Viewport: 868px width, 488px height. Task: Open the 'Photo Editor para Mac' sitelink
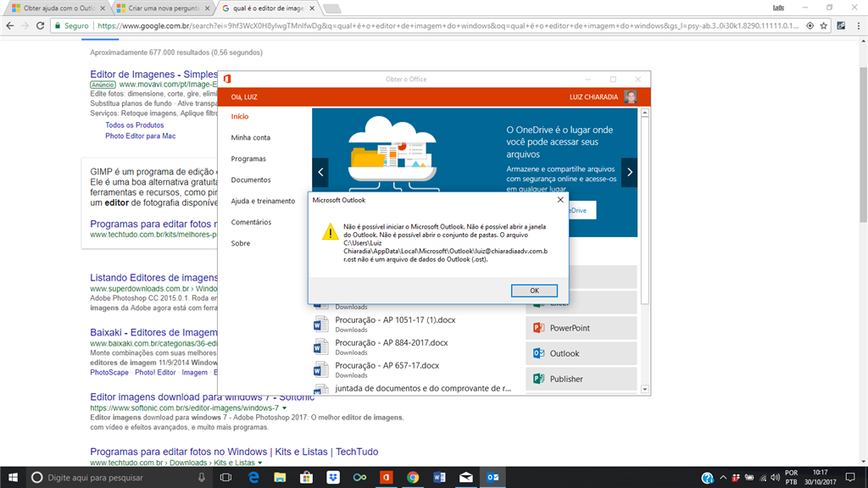pos(141,136)
